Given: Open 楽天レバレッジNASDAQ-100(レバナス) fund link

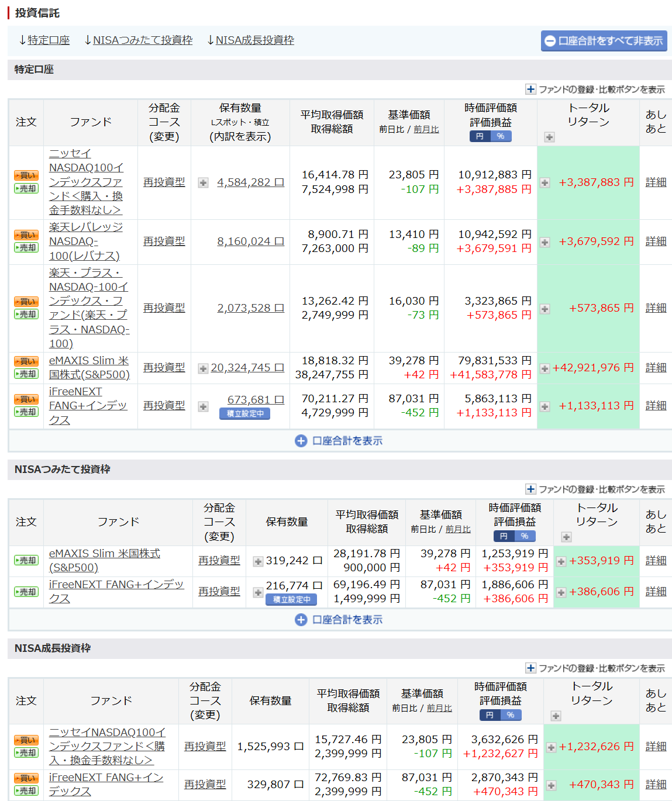Looking at the screenshot, I should (x=85, y=241).
